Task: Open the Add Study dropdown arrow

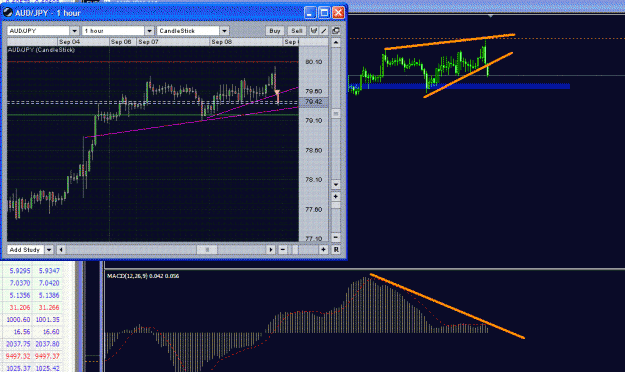Action: 49,250
